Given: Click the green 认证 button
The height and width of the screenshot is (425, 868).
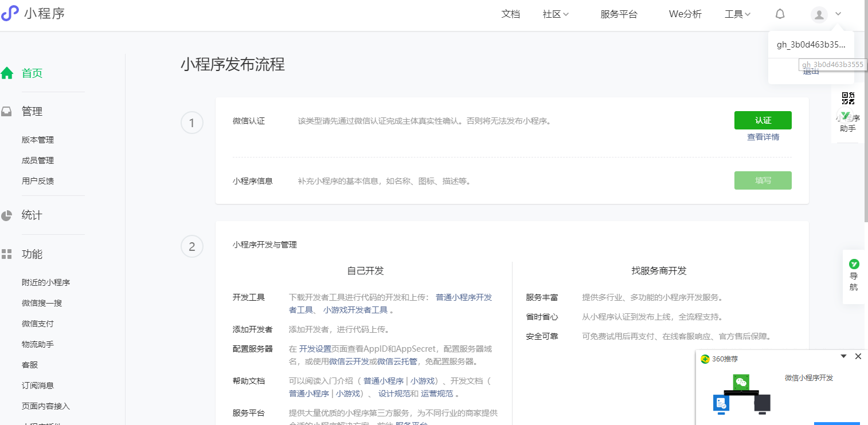Looking at the screenshot, I should [763, 120].
